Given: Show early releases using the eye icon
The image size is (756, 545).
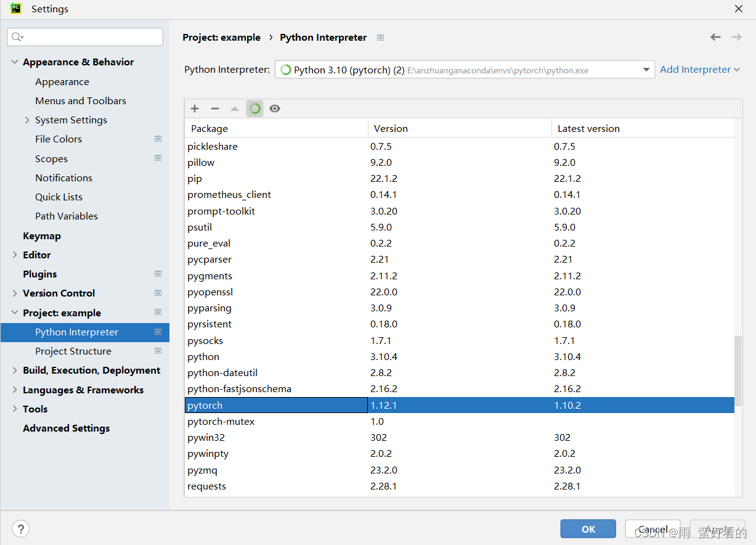Looking at the screenshot, I should pos(274,108).
